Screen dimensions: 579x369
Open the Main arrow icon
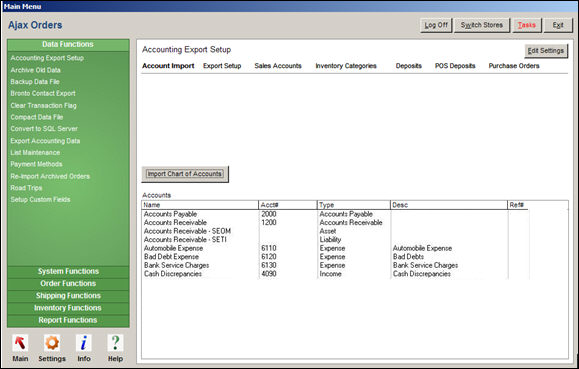[x=20, y=343]
